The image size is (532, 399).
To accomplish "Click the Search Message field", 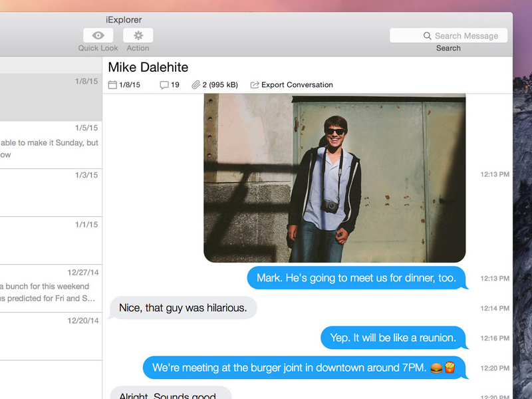I will tap(448, 36).
